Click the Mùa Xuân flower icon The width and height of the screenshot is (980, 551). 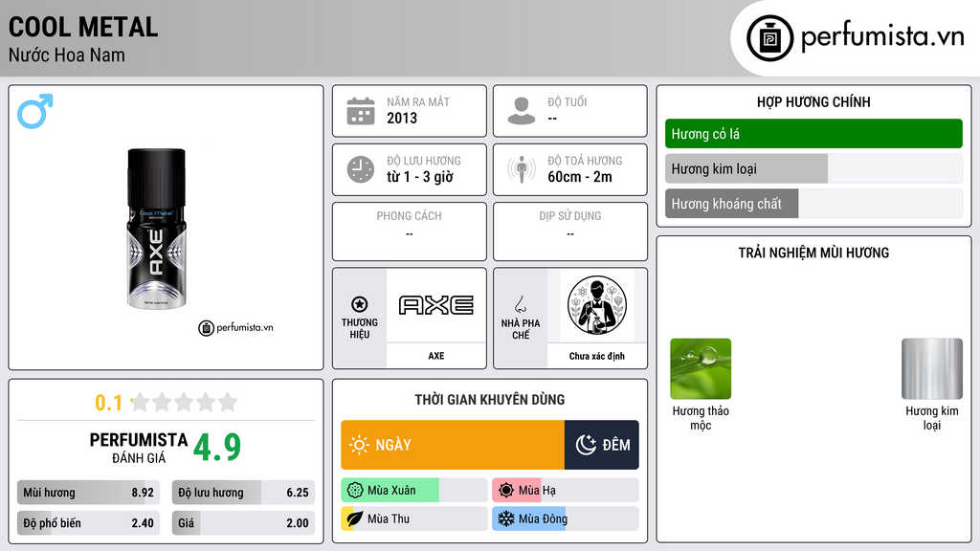point(355,491)
